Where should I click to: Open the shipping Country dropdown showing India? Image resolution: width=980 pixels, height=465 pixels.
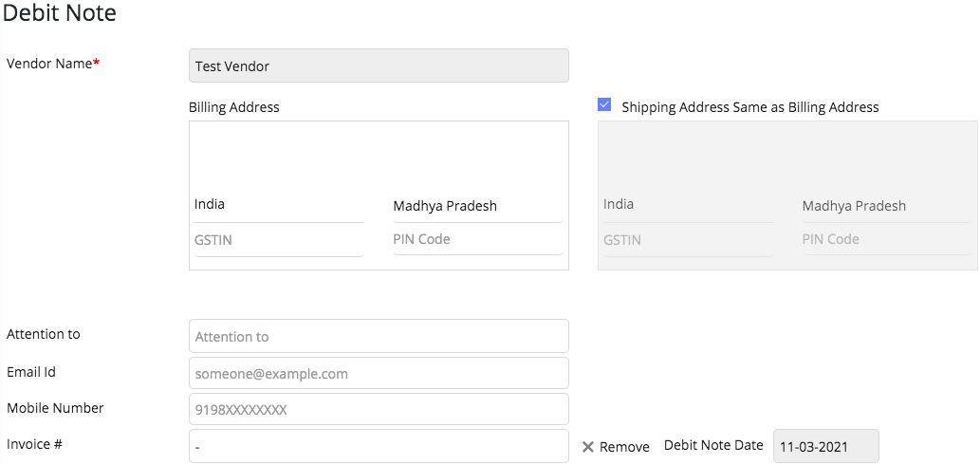click(x=688, y=205)
